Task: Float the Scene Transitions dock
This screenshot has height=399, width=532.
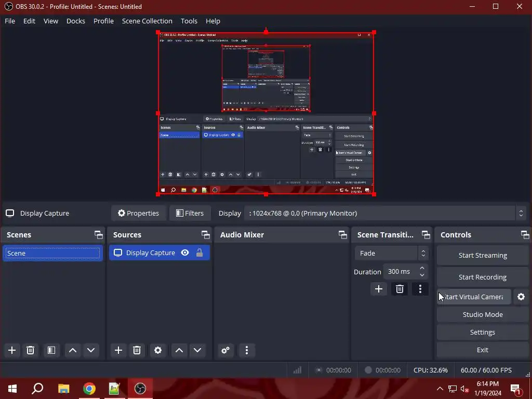Action: (x=426, y=235)
